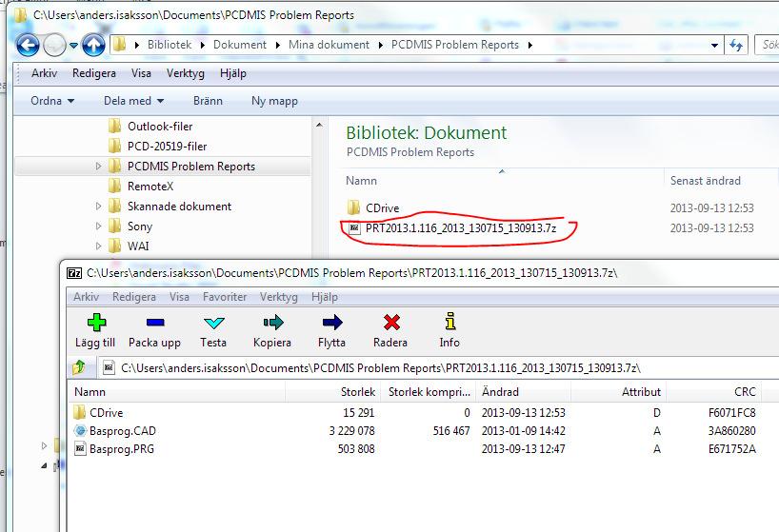Click the Explorer search box
Image resolution: width=779 pixels, height=532 pixels.
[x=768, y=45]
